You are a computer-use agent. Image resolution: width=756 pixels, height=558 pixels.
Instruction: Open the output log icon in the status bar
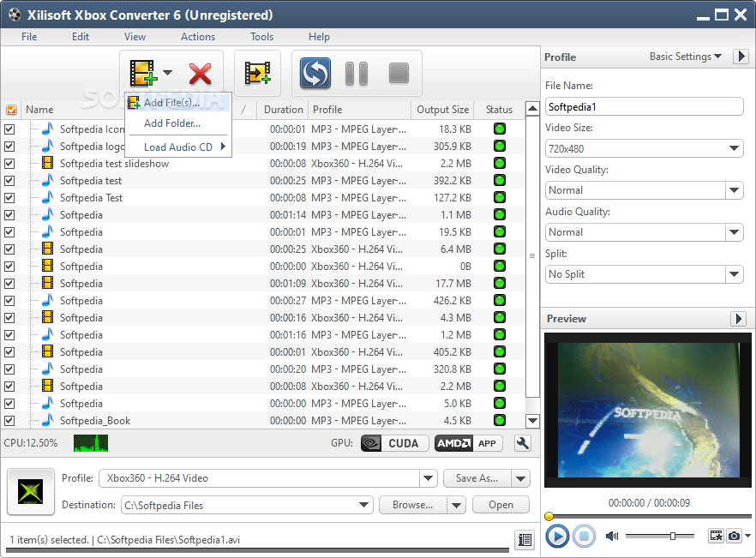pos(525,540)
